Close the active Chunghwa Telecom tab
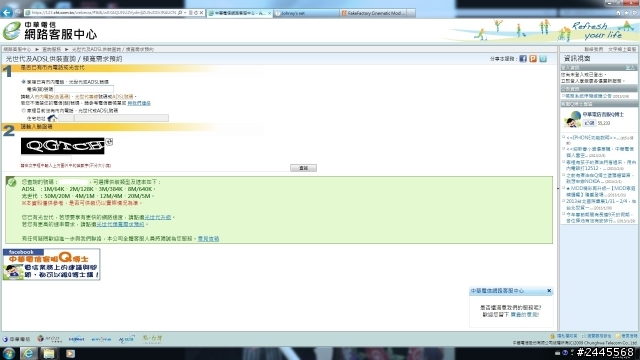Screen dimensions: 640x360 [x=269, y=13]
